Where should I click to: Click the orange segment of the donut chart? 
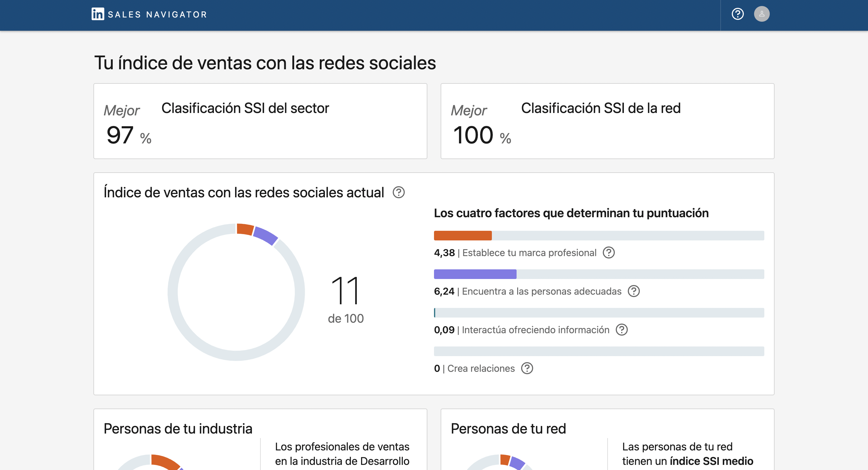245,229
